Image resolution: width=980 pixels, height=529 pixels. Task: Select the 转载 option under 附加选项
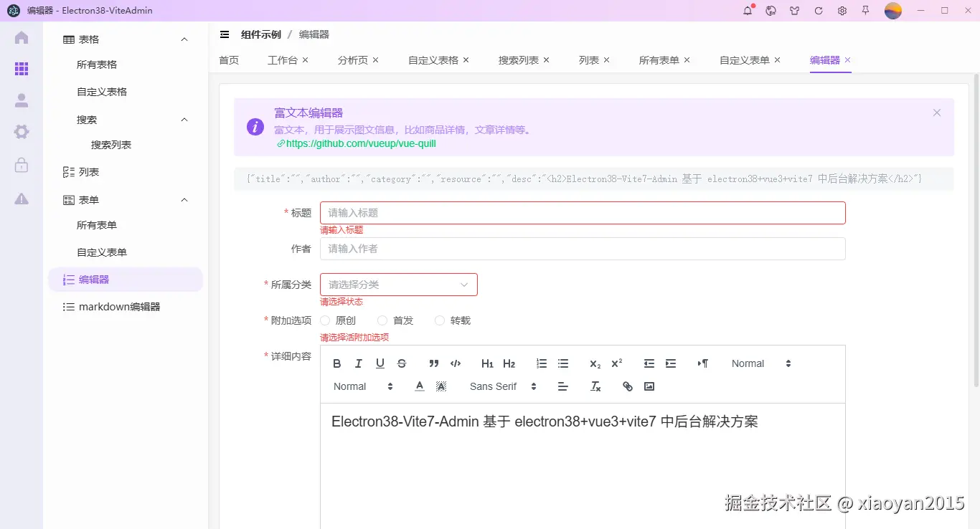point(438,320)
